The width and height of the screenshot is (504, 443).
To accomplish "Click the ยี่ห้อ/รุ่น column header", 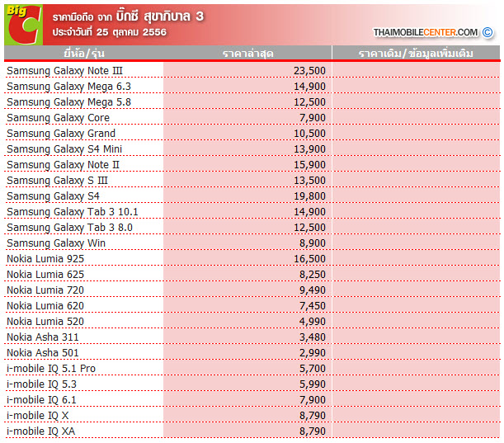I will 84,53.
